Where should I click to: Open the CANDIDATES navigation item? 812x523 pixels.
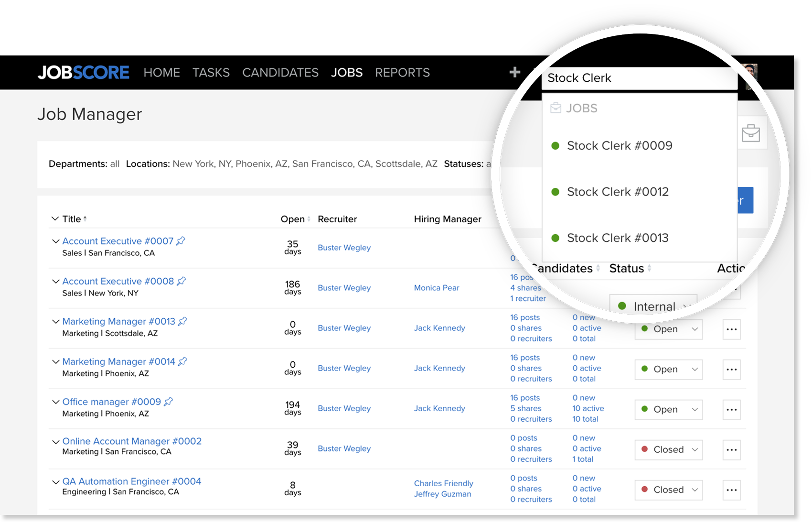(280, 73)
